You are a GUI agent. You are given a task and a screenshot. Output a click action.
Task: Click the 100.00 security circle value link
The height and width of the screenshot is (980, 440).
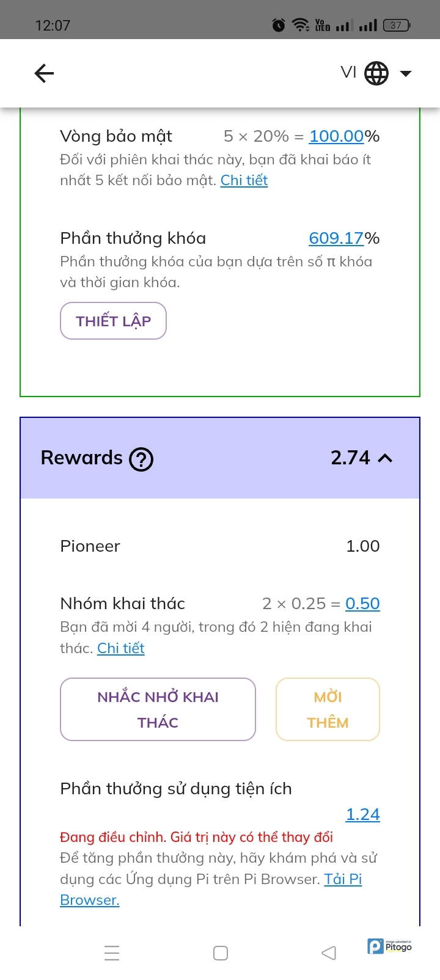coord(336,136)
